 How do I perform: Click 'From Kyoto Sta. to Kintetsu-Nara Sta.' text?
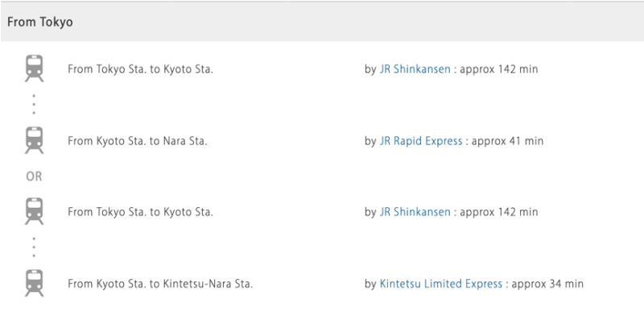pyautogui.click(x=160, y=284)
